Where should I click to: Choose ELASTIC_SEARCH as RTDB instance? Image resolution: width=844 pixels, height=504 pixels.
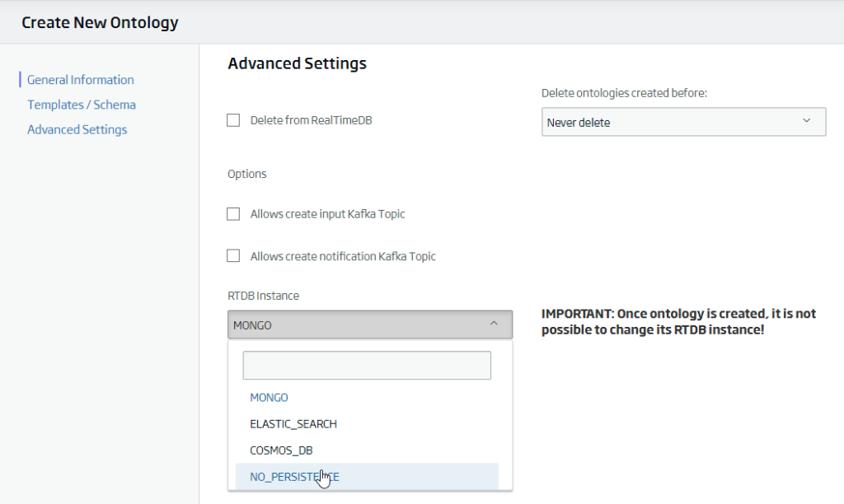click(293, 424)
